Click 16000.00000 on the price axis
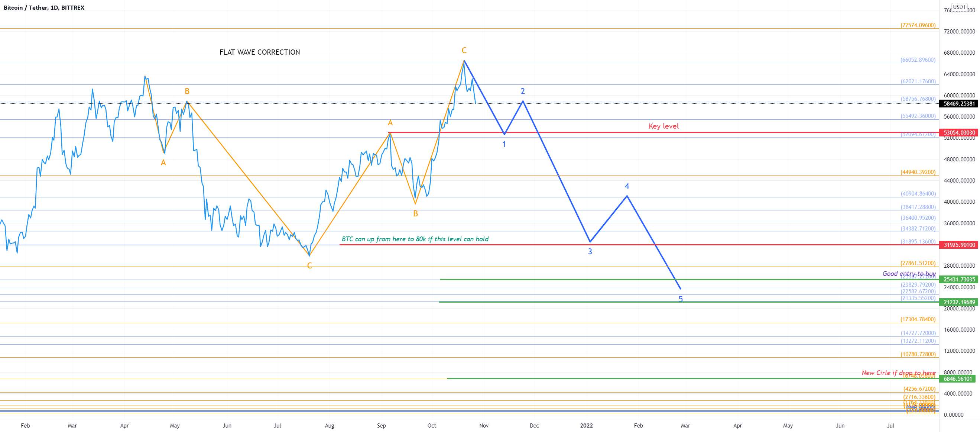The height and width of the screenshot is (432, 980). [x=960, y=330]
